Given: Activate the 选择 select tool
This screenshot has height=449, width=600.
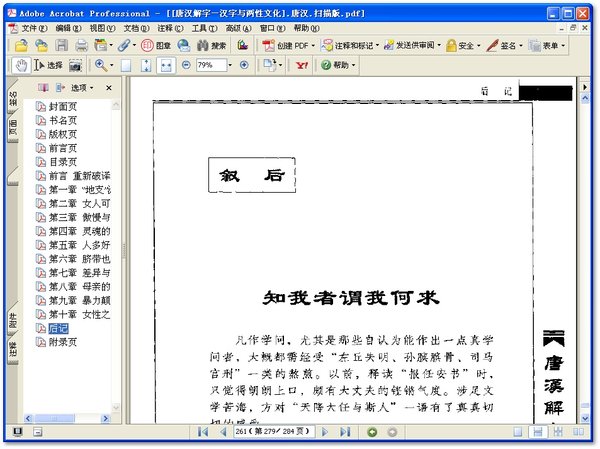Looking at the screenshot, I should [x=48, y=65].
